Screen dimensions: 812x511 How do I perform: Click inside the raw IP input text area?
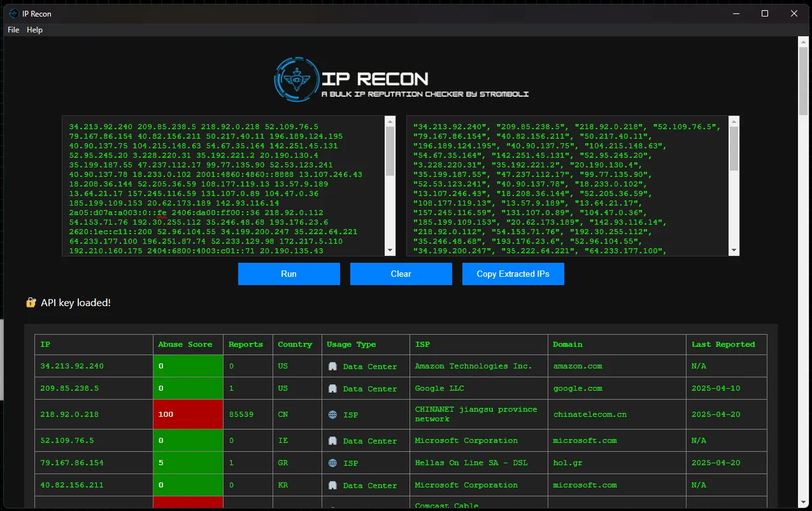point(223,185)
